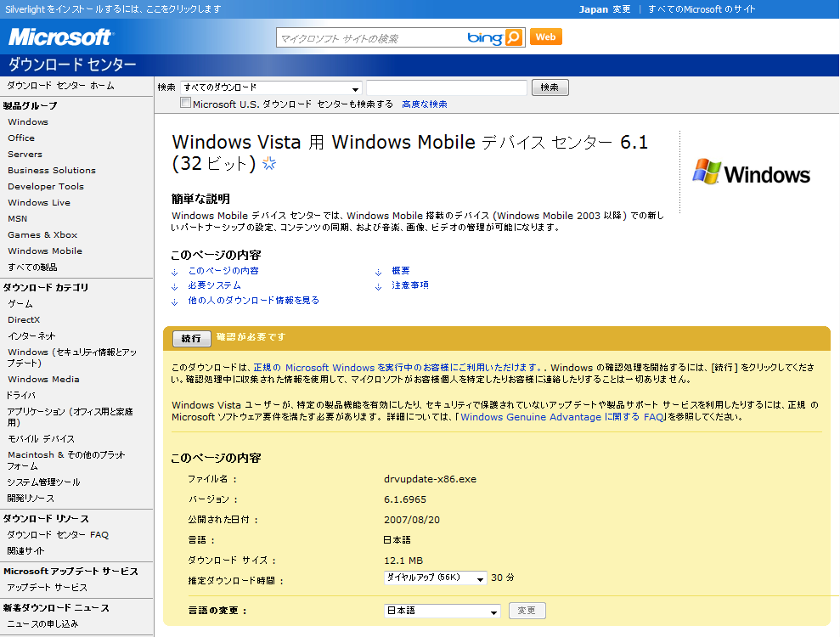Select MSN in the sidebar
Viewport: 840px width, 637px height.
(17, 218)
